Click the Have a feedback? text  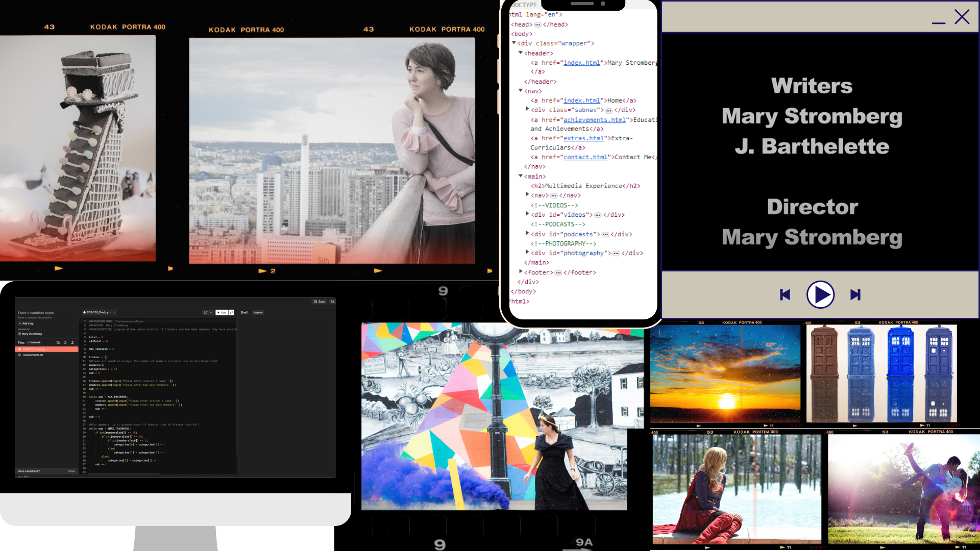[29, 471]
